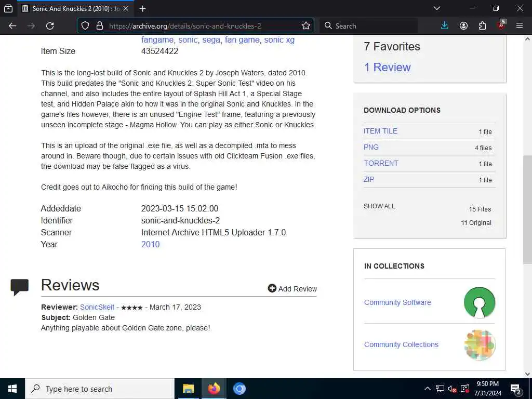Click the scrollbar down arrow

click(x=528, y=374)
